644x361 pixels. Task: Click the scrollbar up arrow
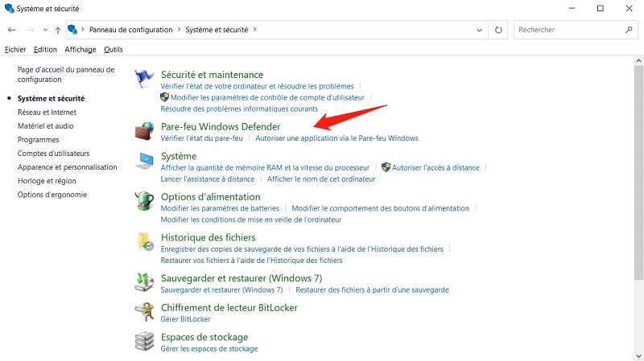pyautogui.click(x=638, y=61)
